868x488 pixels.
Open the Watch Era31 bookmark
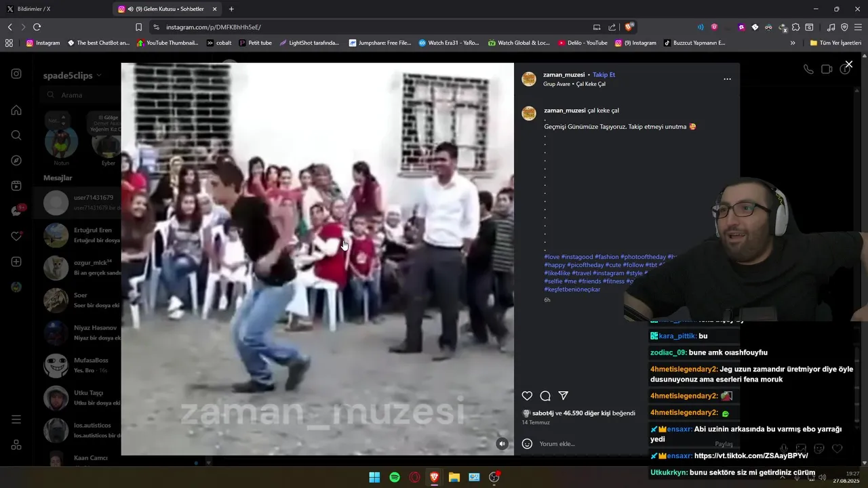(448, 43)
